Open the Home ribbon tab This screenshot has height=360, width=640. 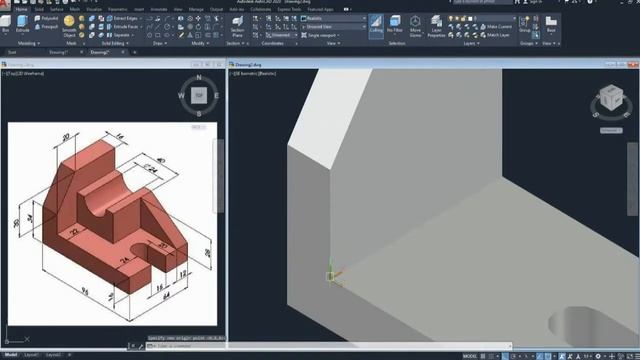tap(21, 9)
